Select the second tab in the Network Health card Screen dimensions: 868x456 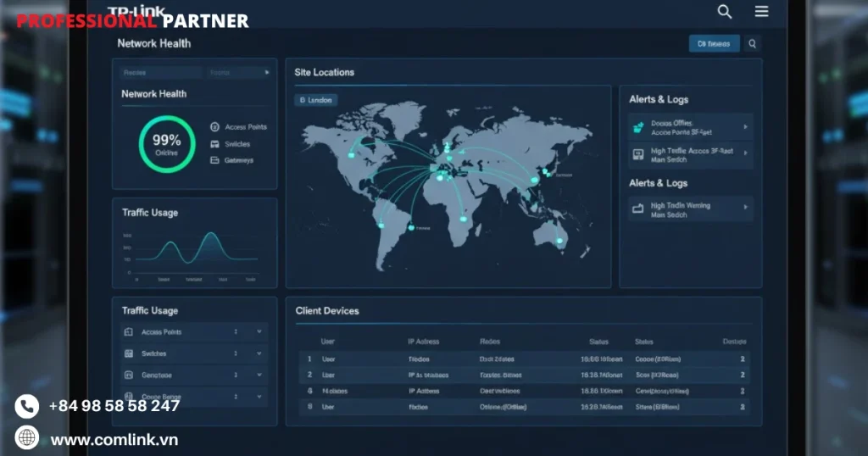[236, 74]
